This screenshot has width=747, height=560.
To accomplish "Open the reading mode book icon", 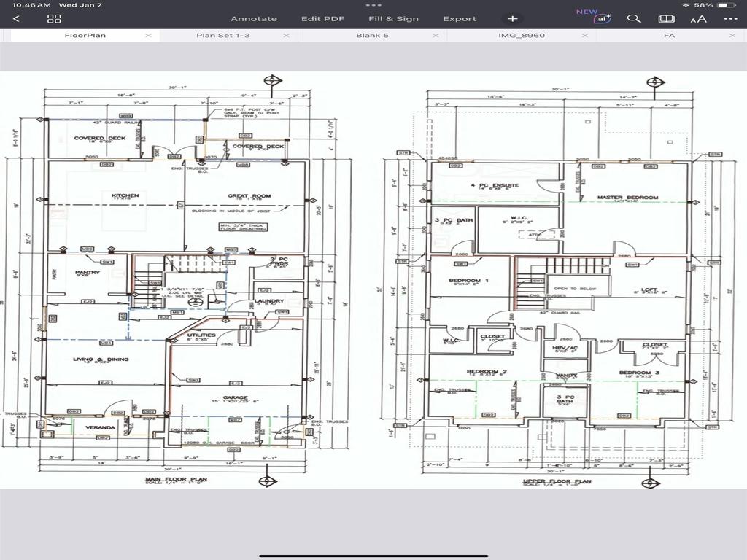I will coord(666,18).
